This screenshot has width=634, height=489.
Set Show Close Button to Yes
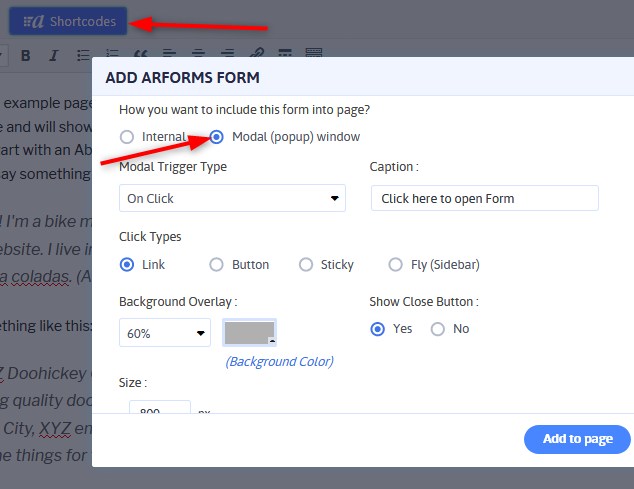[378, 329]
